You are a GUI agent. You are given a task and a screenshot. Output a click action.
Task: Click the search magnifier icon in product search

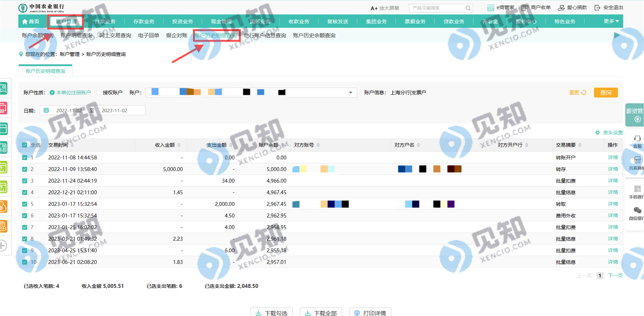(468, 8)
